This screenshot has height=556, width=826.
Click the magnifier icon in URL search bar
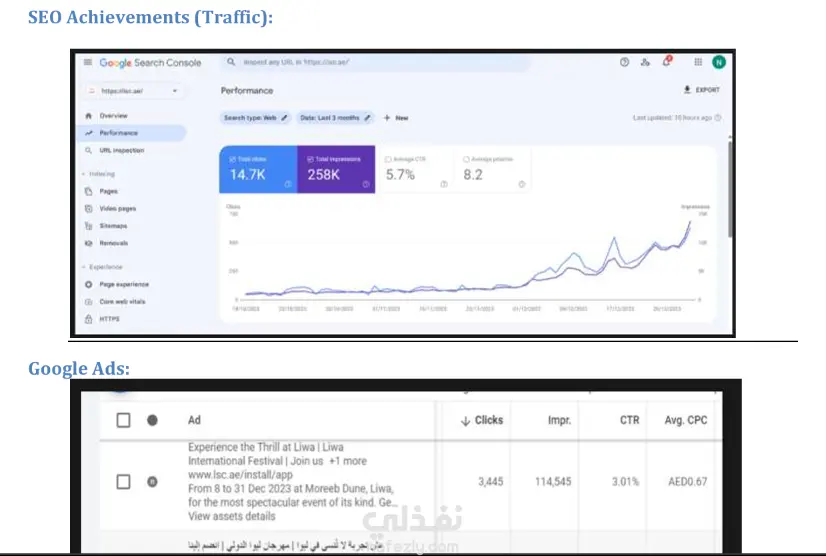tap(231, 62)
